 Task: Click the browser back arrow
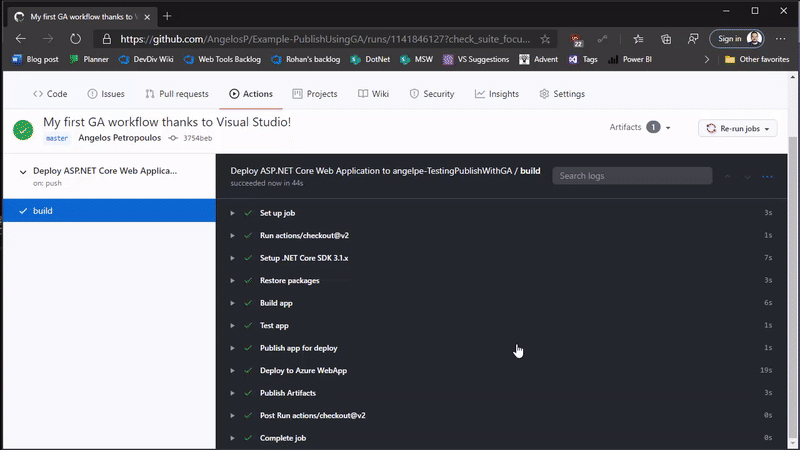coord(20,39)
